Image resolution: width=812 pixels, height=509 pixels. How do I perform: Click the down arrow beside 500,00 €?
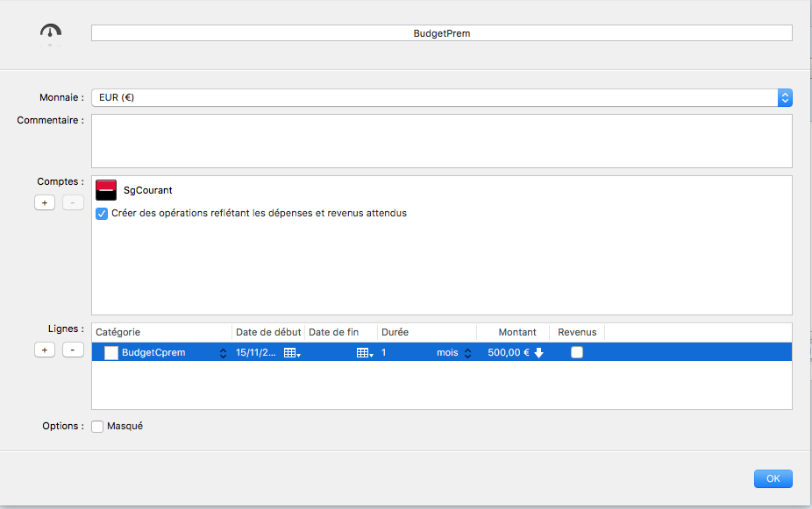(x=539, y=353)
